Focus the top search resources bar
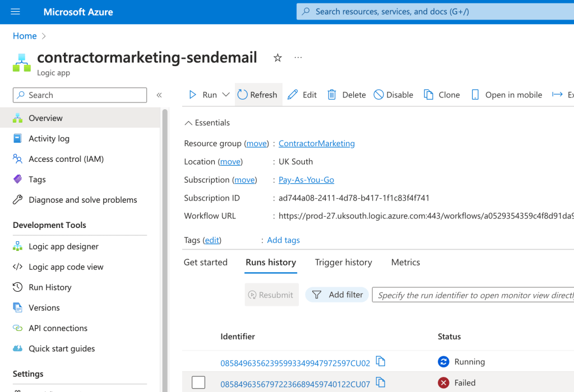 tap(435, 12)
